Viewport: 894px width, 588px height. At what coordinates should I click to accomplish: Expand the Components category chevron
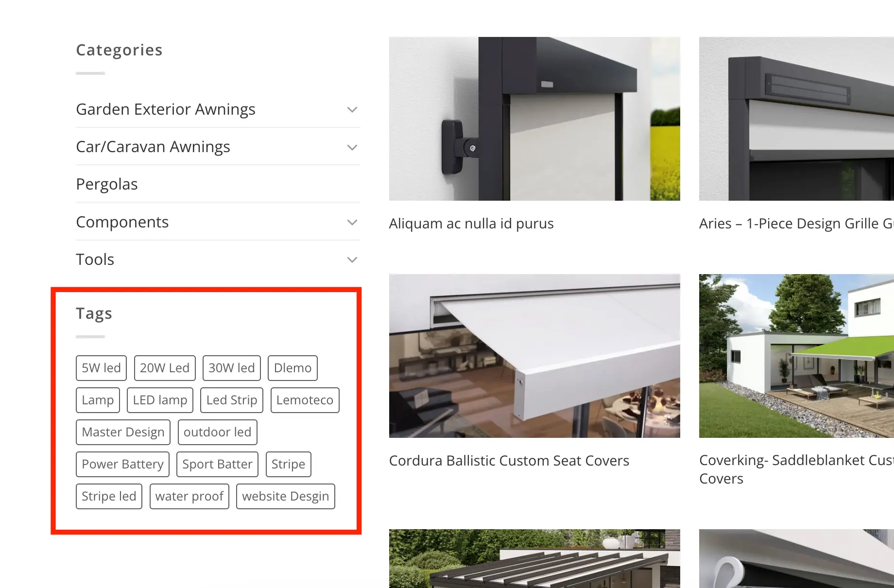tap(352, 223)
